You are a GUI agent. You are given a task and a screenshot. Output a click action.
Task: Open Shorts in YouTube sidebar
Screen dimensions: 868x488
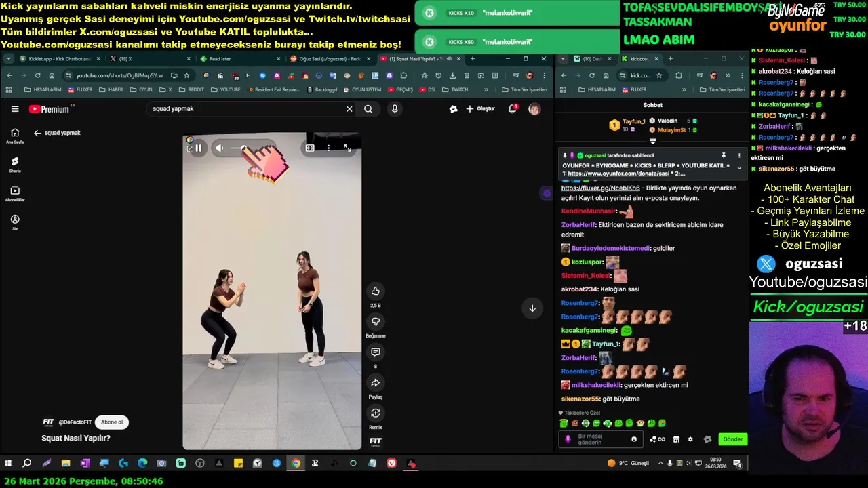point(15,165)
